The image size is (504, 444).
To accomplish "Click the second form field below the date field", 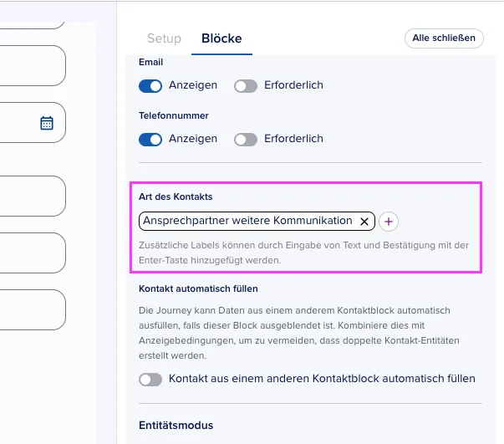I will (x=32, y=253).
